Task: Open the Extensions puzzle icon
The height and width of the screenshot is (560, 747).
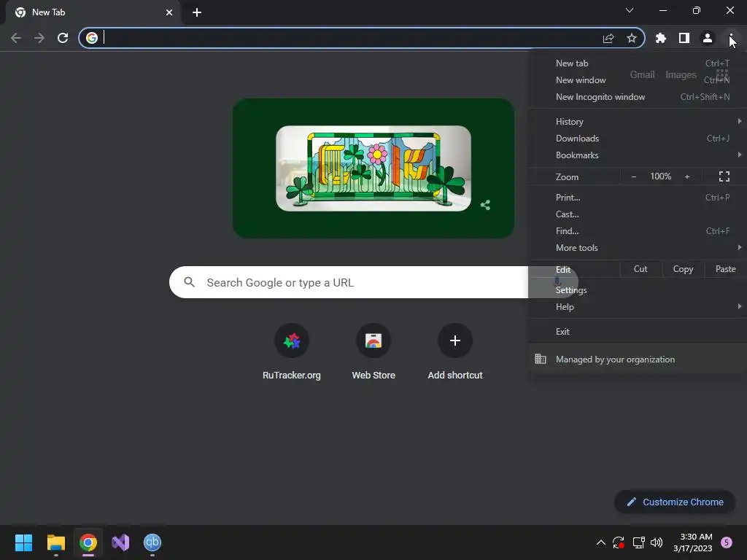Action: point(661,38)
